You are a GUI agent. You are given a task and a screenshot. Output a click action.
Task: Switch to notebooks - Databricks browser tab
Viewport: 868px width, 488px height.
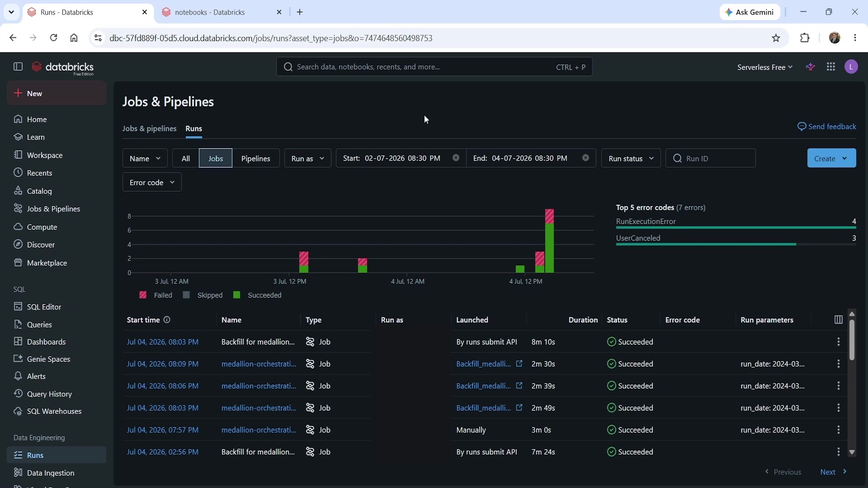222,12
